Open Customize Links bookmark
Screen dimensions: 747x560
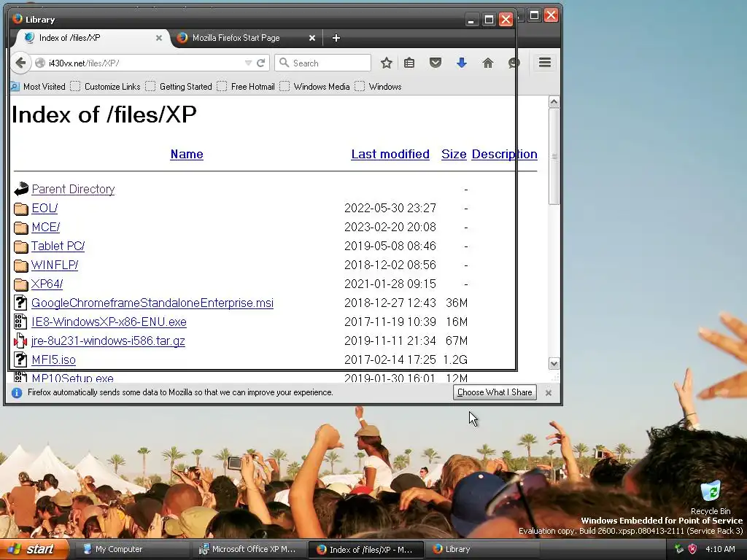click(105, 87)
